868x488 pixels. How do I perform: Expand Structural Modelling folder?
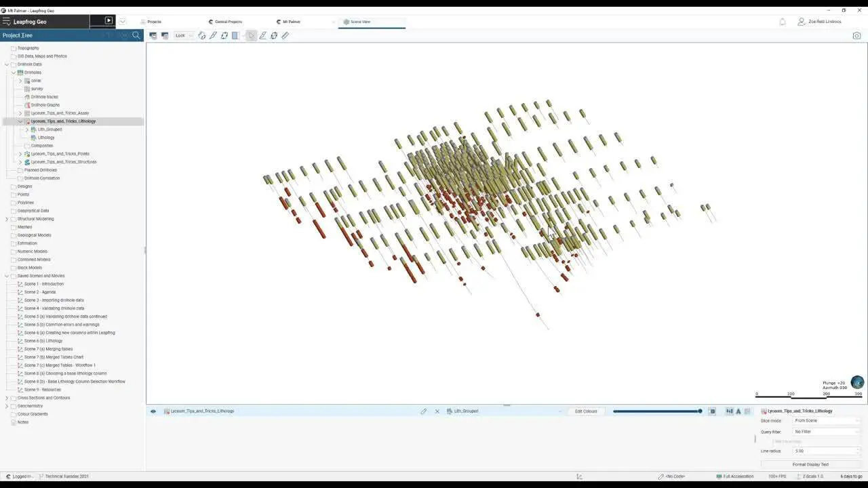click(x=7, y=219)
